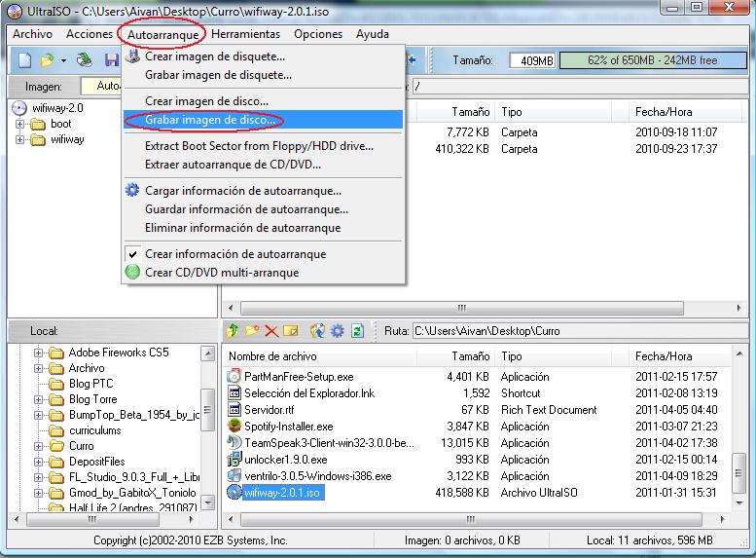Click the PartManFree-Setup.exe file icon

[234, 376]
